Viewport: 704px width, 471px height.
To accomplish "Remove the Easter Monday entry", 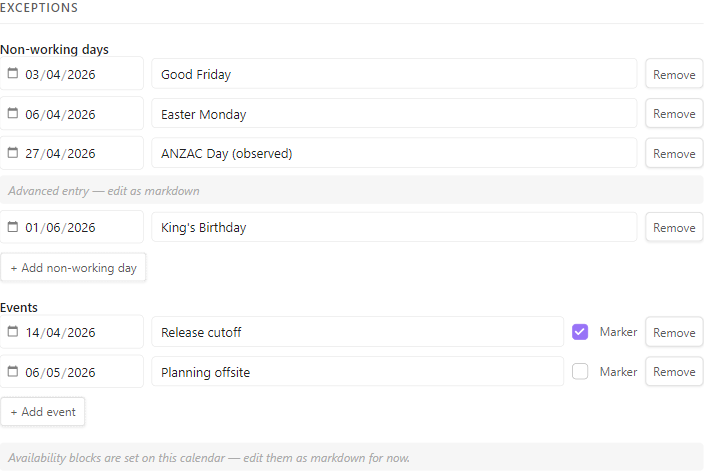I will [x=674, y=113].
